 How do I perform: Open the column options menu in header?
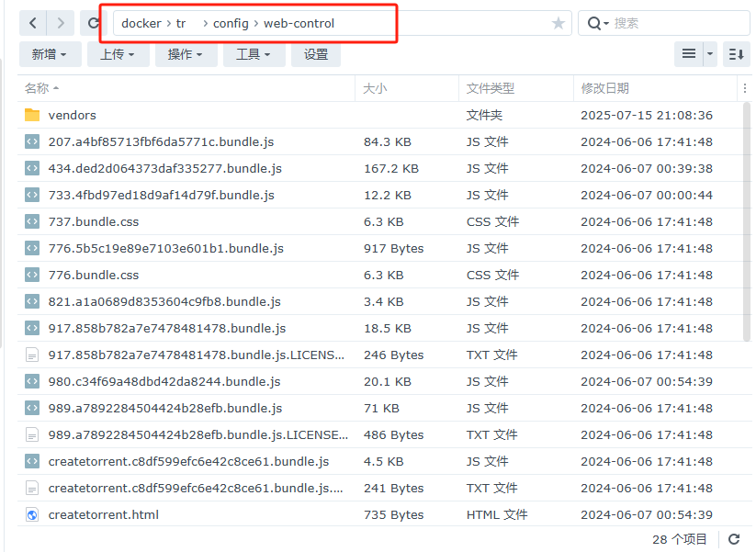pos(744,88)
